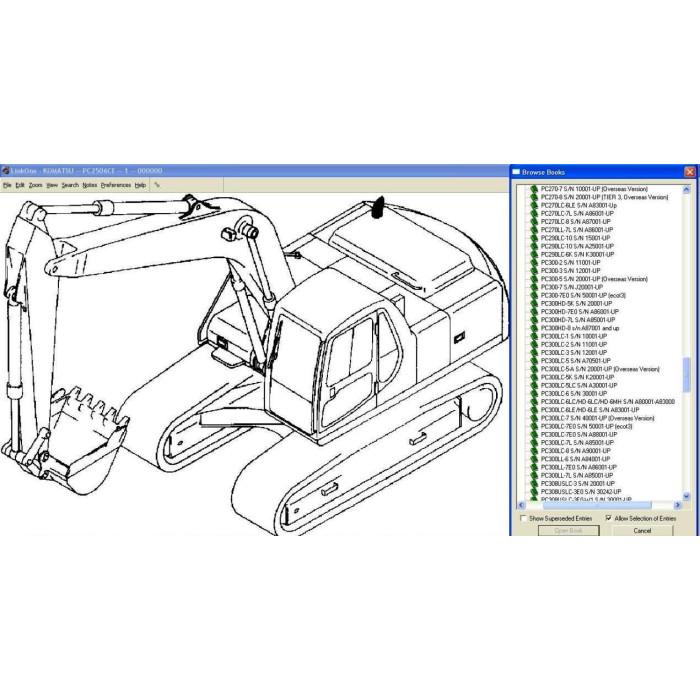Image resolution: width=700 pixels, height=700 pixels.
Task: Click book icon beside PC300LC-7E0 S/N A88001-UP
Action: [x=533, y=434]
